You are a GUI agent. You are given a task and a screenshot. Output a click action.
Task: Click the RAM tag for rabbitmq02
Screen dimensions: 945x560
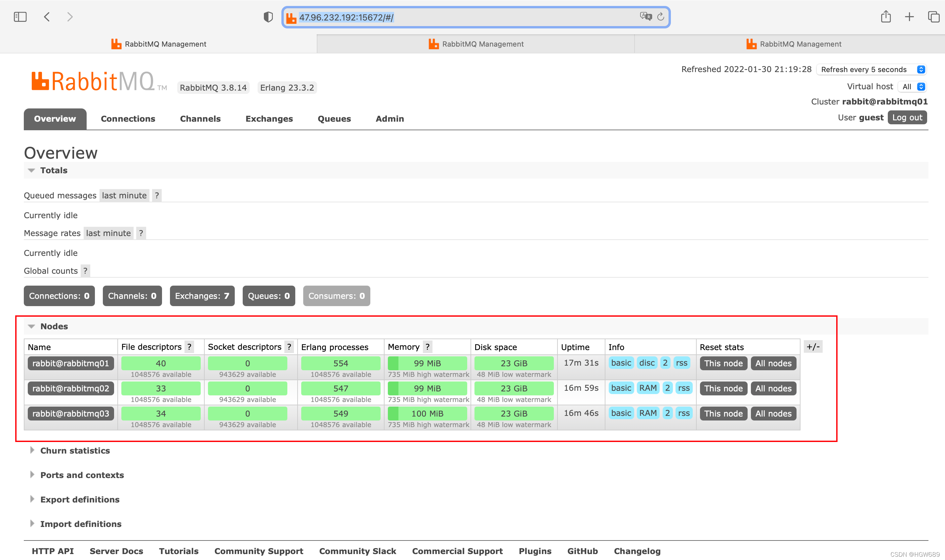point(648,388)
